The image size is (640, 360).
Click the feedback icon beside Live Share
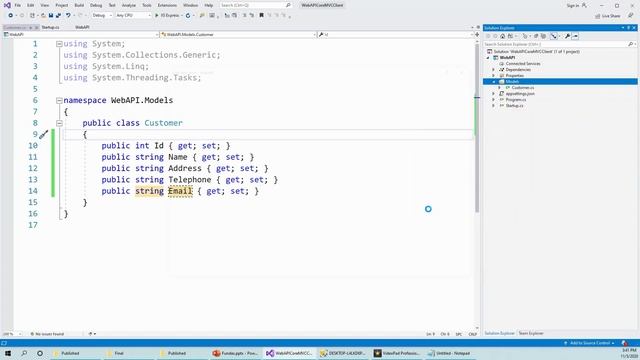pyautogui.click(x=631, y=16)
